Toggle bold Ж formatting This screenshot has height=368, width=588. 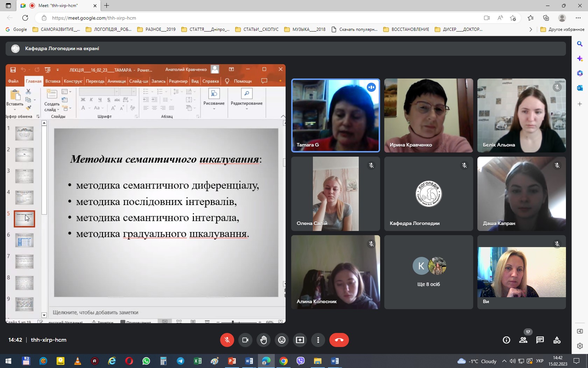(83, 100)
